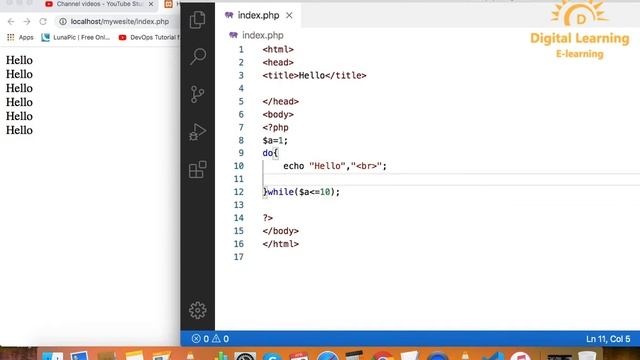The image size is (640, 360).
Task: Click the $a=1; statement on line 8
Action: coord(275,141)
